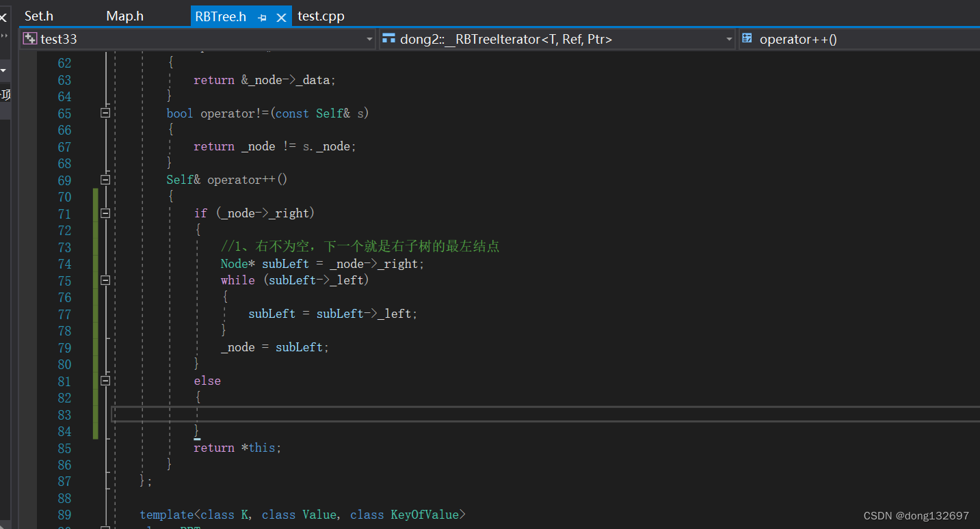Click 'Self& operator++()' declaration

point(226,180)
